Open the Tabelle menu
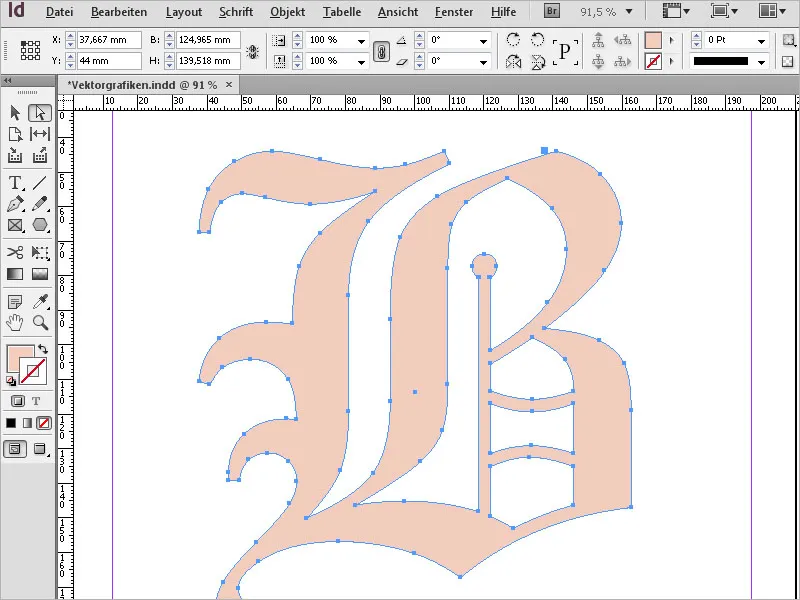800x600 pixels. point(342,12)
